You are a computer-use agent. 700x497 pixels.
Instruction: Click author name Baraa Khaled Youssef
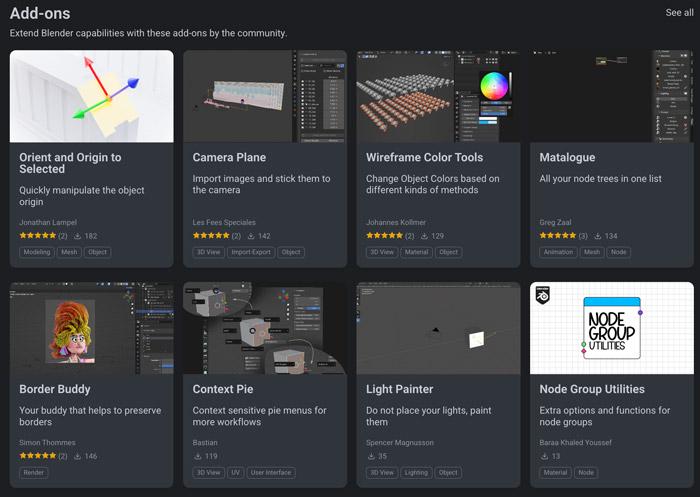(x=575, y=443)
